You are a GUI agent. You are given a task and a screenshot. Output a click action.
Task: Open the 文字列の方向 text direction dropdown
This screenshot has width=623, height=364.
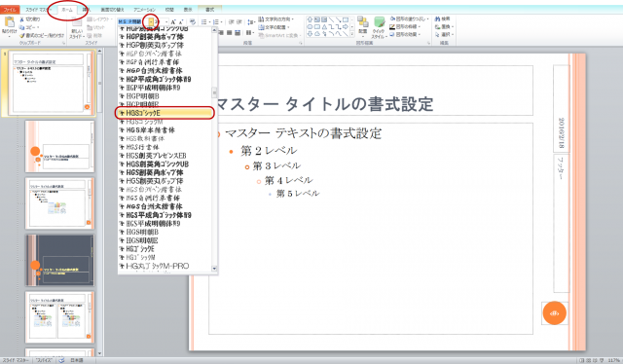[x=275, y=19]
